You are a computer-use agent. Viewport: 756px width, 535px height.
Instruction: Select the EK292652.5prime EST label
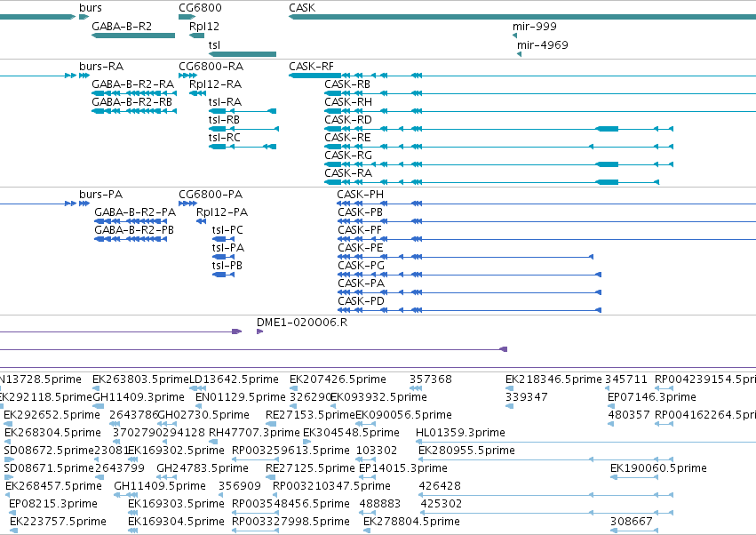[x=52, y=415]
